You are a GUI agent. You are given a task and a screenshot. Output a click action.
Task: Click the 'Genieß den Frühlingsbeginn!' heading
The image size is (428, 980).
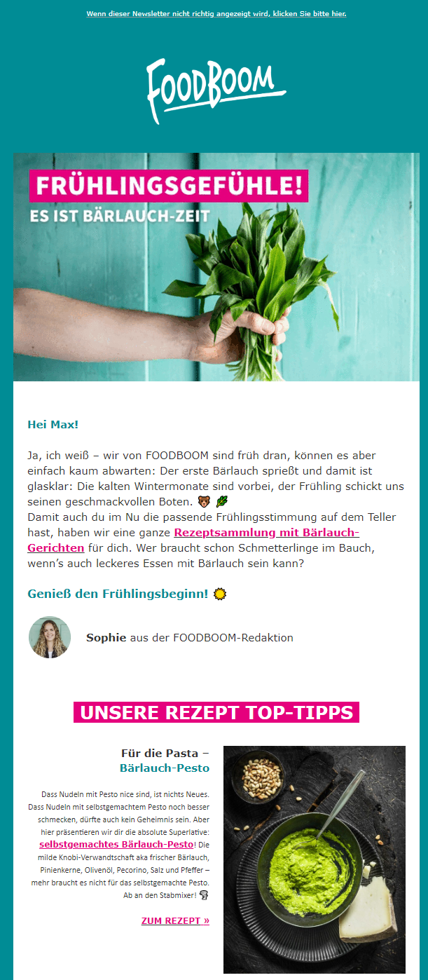118,594
